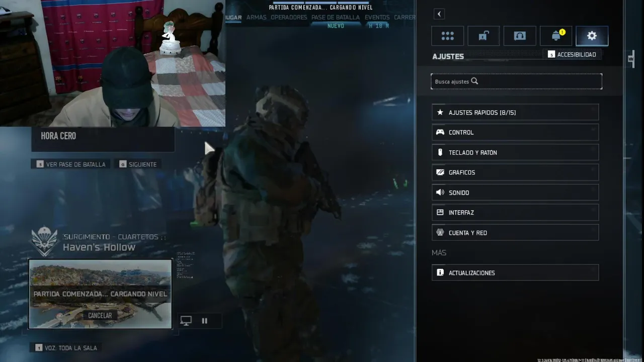Click the magnifying glass search icon

tap(474, 81)
